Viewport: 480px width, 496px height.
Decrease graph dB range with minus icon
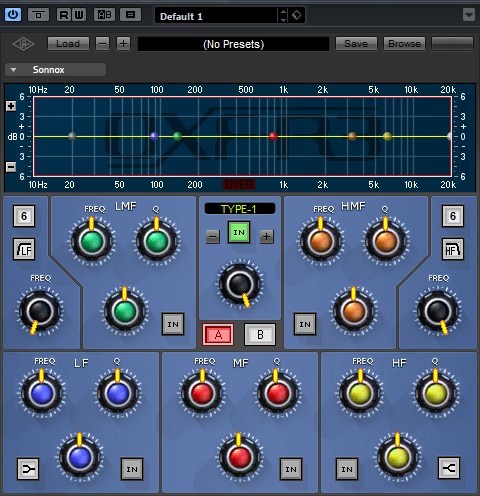(x=11, y=167)
